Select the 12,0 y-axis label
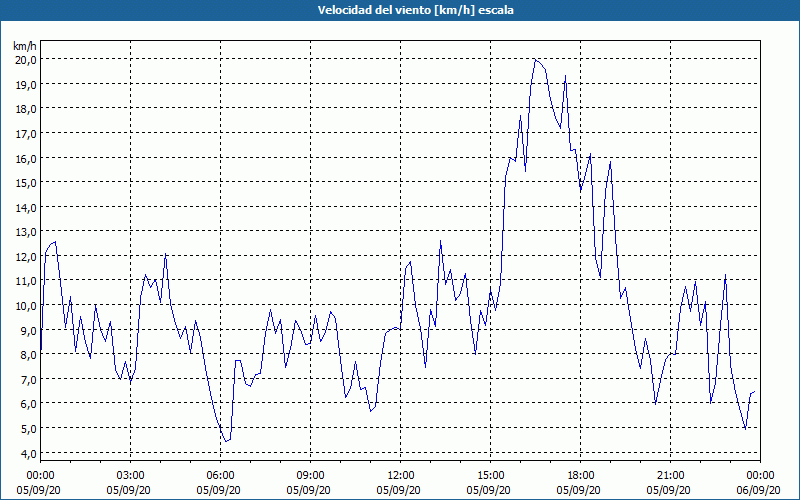 tap(26, 257)
